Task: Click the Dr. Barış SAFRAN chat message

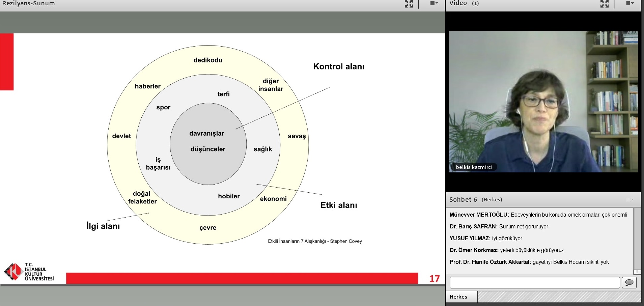Action: 499,226
